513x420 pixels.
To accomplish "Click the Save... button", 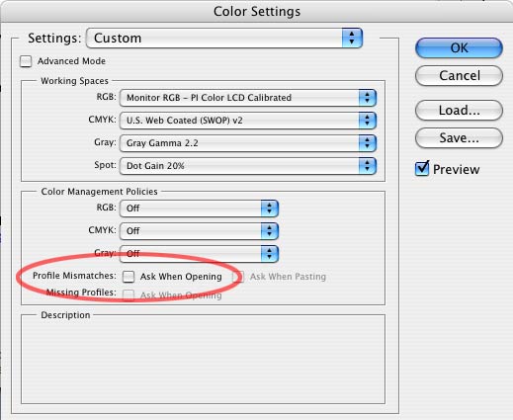I will 459,138.
